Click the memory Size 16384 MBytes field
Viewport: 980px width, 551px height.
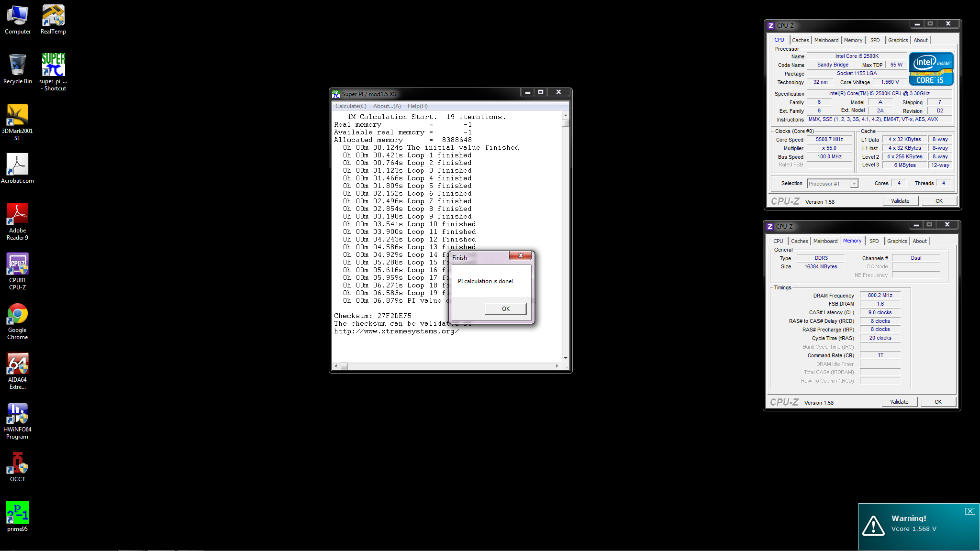click(821, 267)
